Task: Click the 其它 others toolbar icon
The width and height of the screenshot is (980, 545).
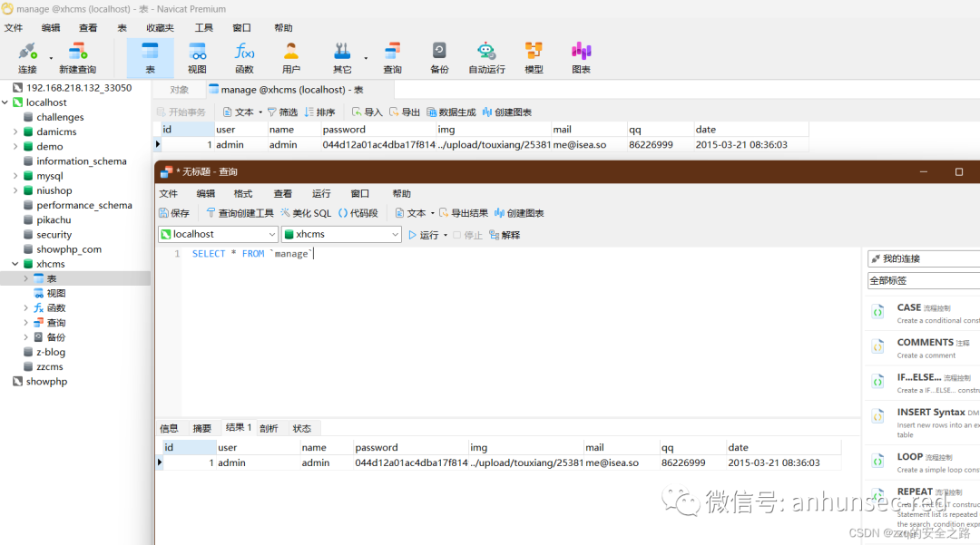Action: pyautogui.click(x=342, y=58)
